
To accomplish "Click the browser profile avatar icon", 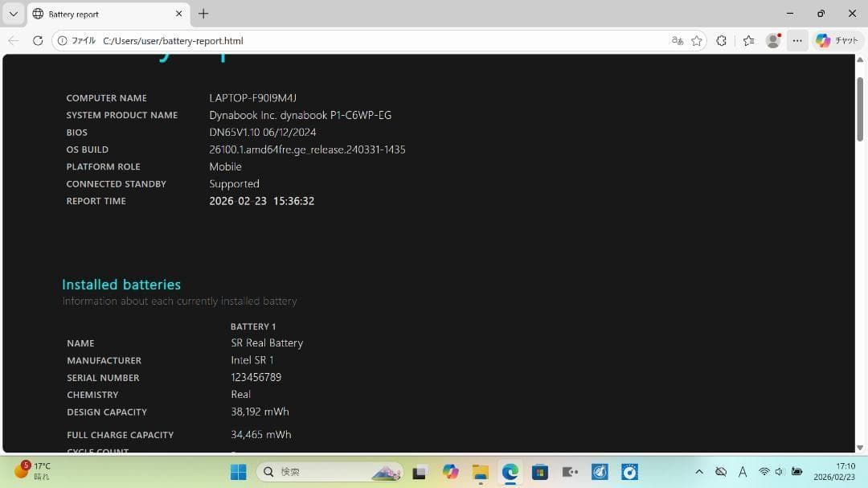I will 772,40.
